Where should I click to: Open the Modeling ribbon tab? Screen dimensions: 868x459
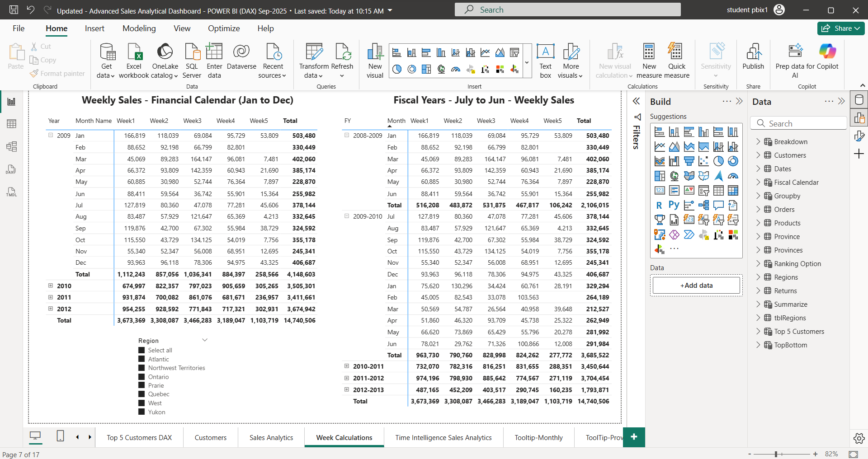[139, 28]
